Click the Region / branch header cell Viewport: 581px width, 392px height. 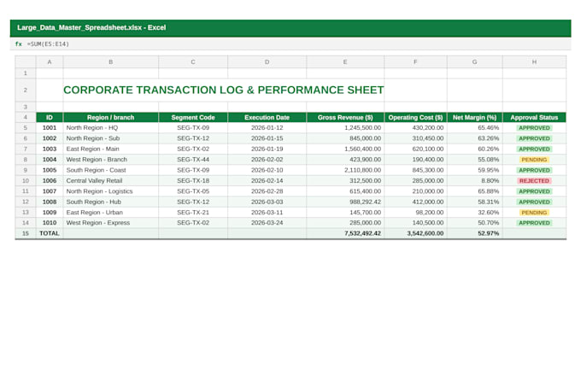pos(111,118)
